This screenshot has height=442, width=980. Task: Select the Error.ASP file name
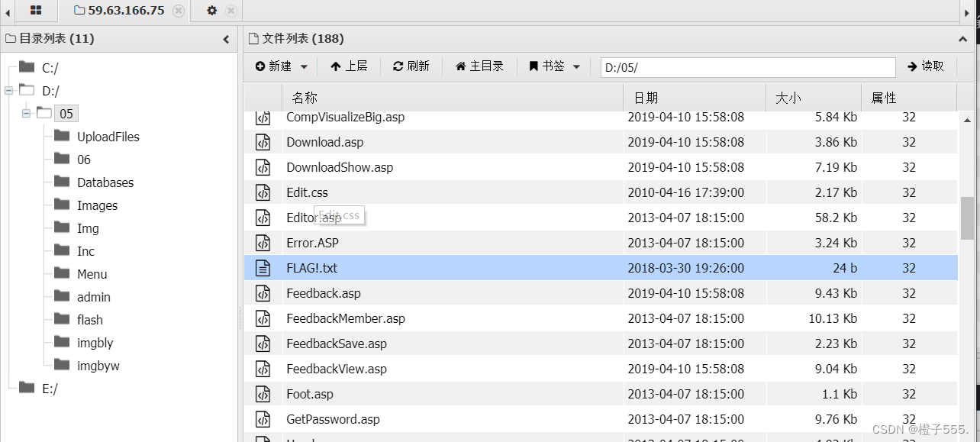pyautogui.click(x=312, y=243)
